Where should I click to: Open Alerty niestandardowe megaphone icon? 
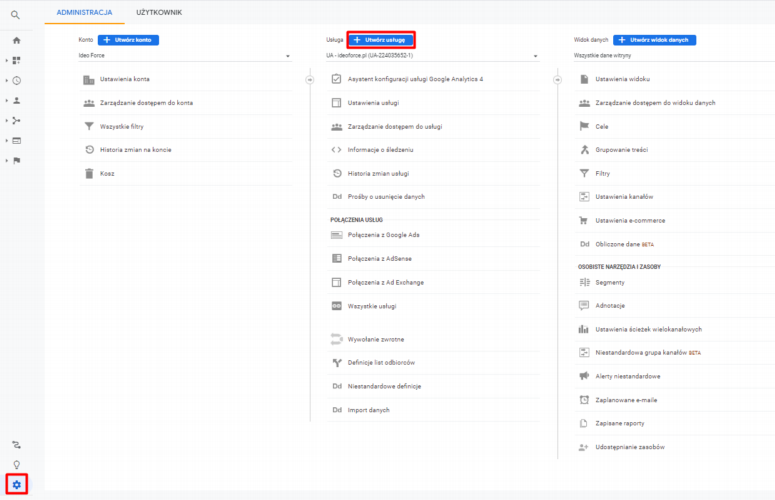tap(585, 376)
